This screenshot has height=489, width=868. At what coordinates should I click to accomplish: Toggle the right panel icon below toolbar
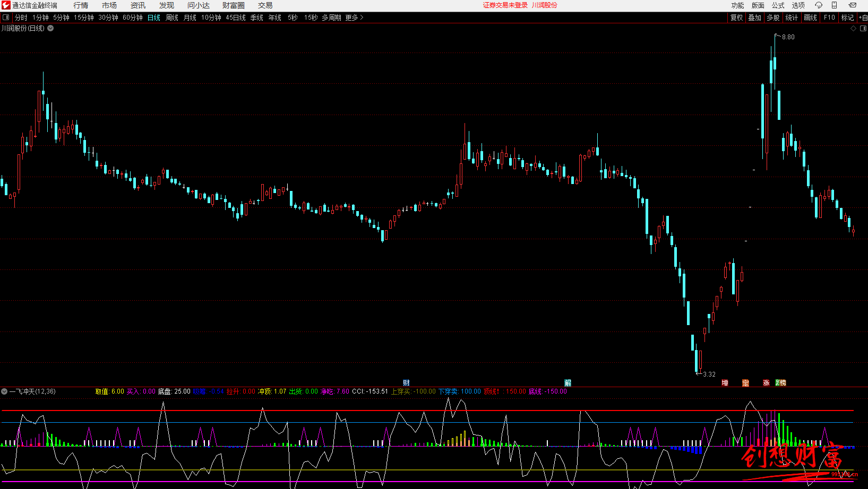863,29
